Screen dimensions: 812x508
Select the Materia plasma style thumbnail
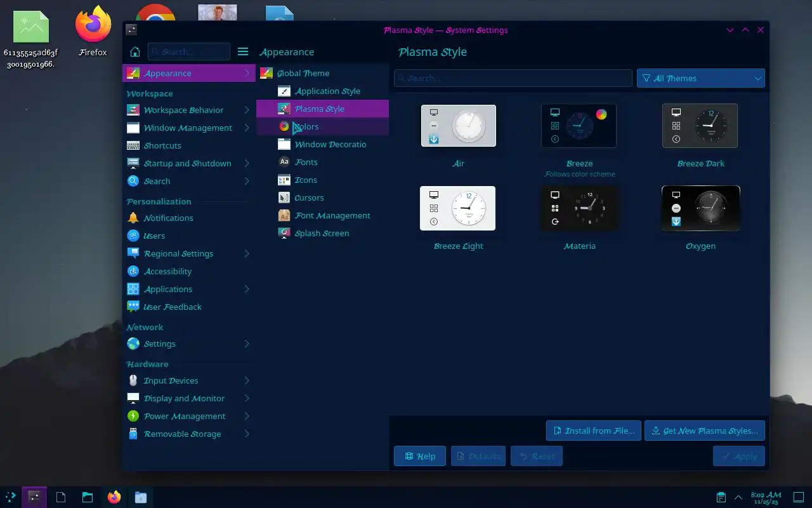click(x=579, y=208)
